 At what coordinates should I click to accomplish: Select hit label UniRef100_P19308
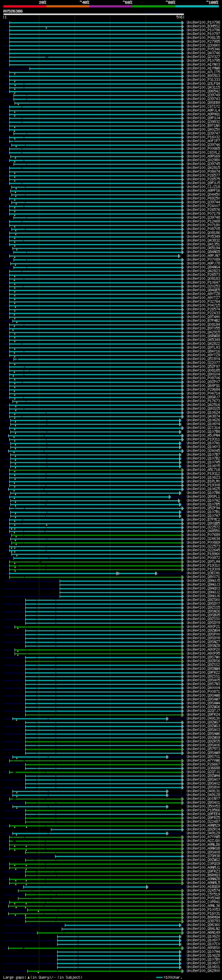point(203,485)
